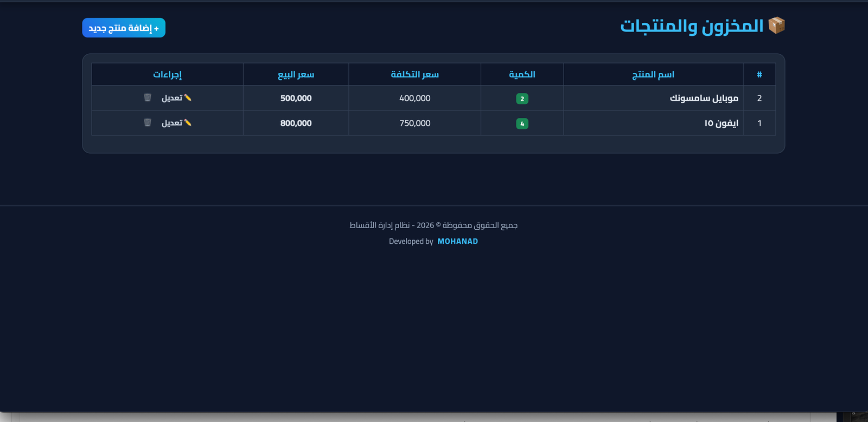Select the ايفون 15 product name cell
Screen dimensions: 868x422
[721, 123]
